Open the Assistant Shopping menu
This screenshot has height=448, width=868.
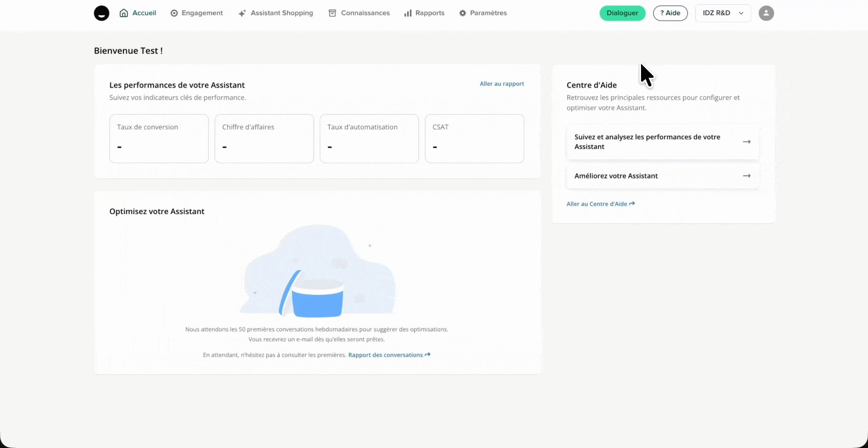[x=281, y=13]
